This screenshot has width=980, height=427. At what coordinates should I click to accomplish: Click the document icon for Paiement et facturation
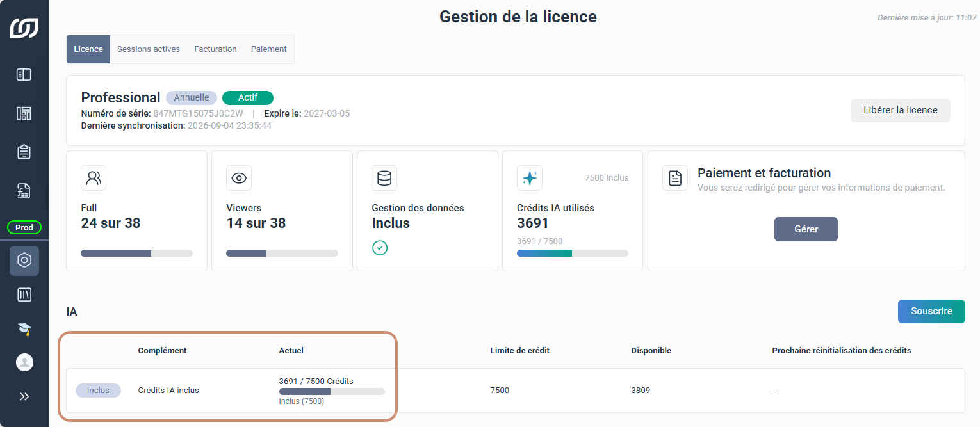coord(675,178)
